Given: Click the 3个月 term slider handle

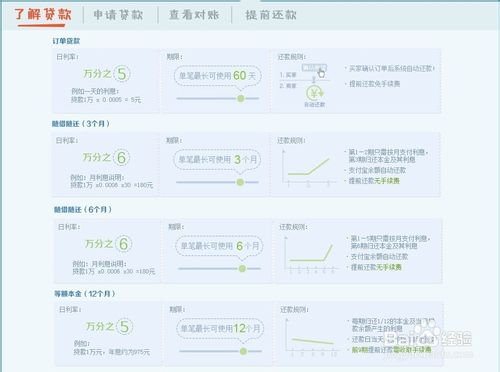Looking at the screenshot, I should click(240, 182).
